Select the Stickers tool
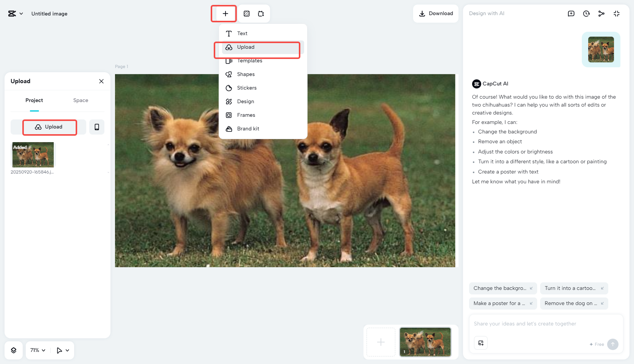The image size is (634, 364). [246, 88]
